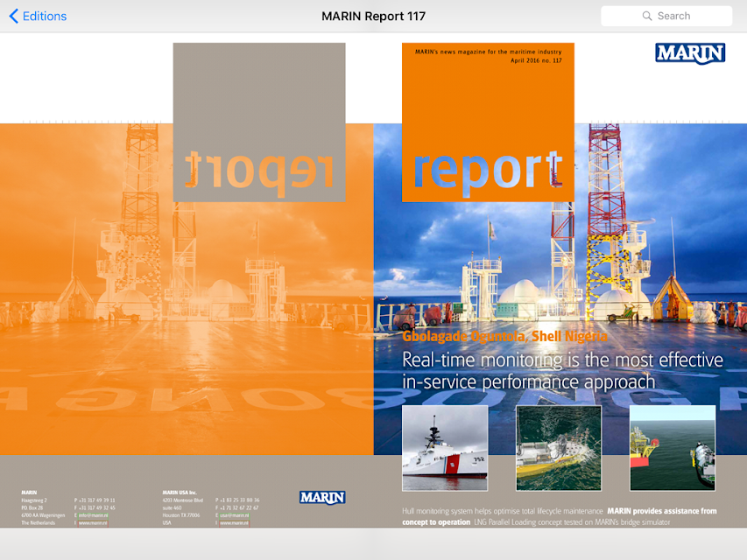Select the yellow vessel in waves thumbnail
Screen dimensions: 747x560
point(559,448)
